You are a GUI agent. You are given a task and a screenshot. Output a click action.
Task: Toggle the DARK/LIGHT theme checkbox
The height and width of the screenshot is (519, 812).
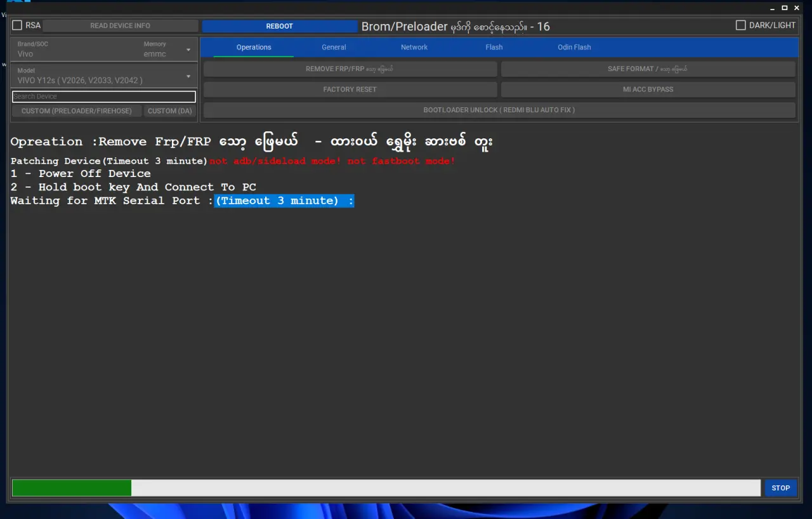tap(740, 25)
